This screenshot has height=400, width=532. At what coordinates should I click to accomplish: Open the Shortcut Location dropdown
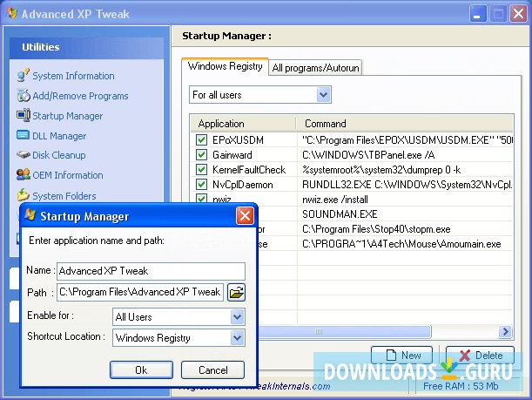click(238, 338)
